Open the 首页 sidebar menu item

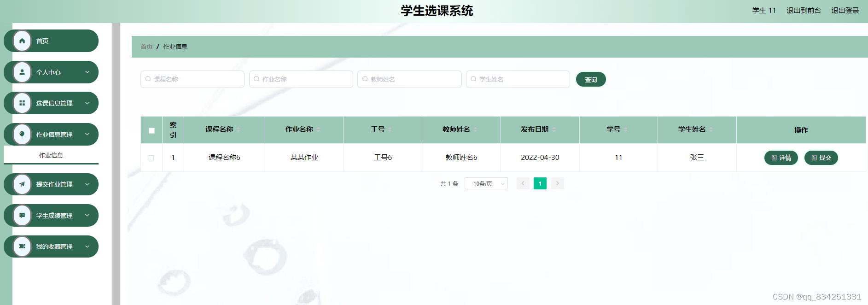(x=51, y=41)
